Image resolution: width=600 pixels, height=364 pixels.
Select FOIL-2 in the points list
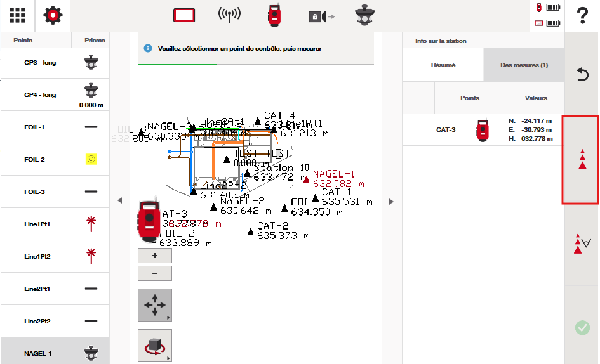pyautogui.click(x=55, y=160)
